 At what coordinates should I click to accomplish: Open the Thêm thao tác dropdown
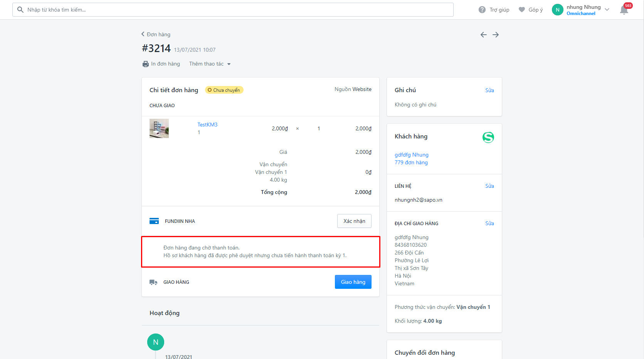point(210,64)
